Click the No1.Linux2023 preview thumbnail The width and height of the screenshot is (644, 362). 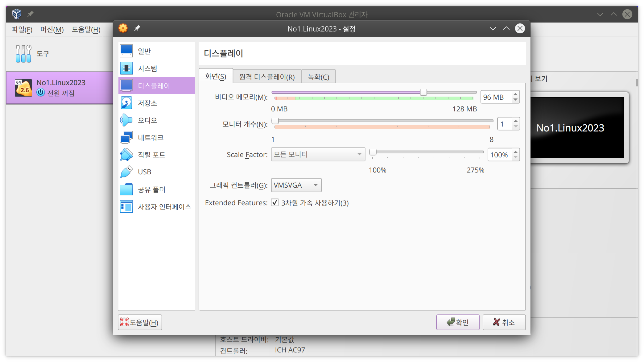[x=577, y=127]
